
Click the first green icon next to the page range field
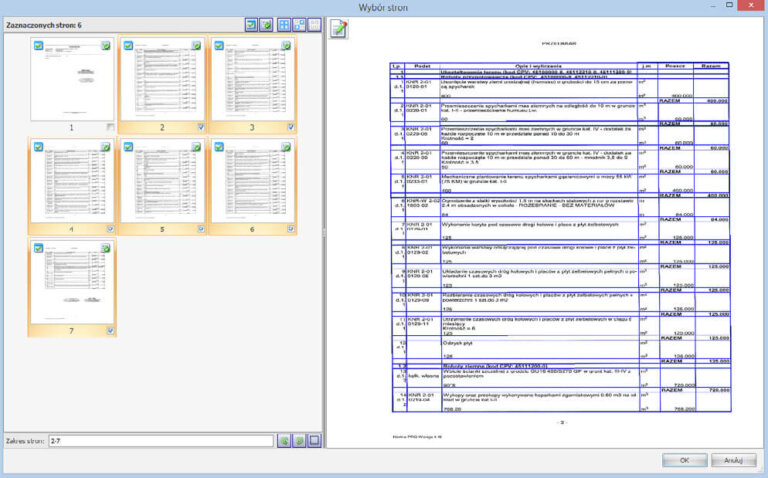(284, 441)
